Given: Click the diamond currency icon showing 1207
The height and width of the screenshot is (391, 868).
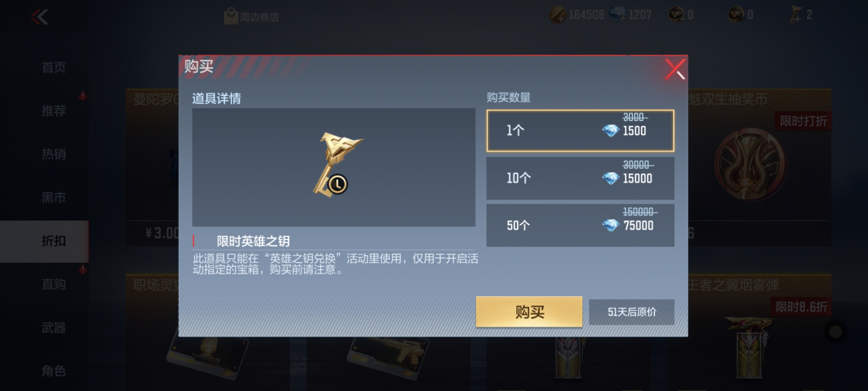Looking at the screenshot, I should point(618,15).
